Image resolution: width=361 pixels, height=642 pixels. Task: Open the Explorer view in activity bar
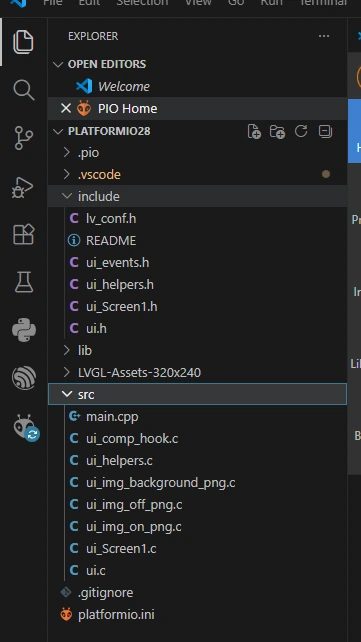point(23,42)
